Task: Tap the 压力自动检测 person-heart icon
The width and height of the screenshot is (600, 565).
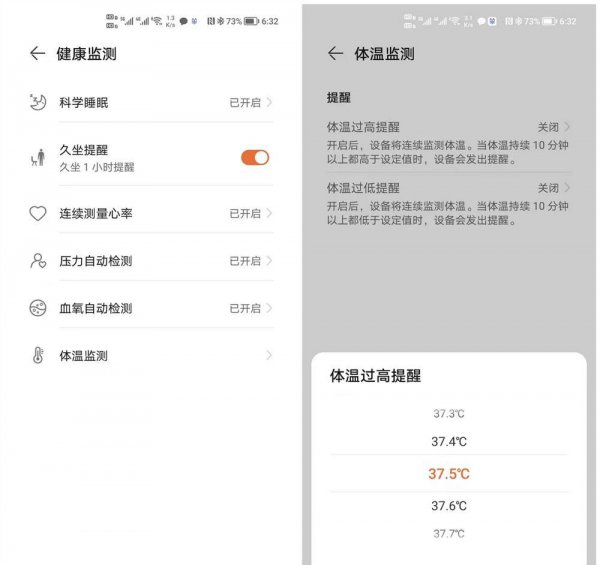Action: (38, 261)
